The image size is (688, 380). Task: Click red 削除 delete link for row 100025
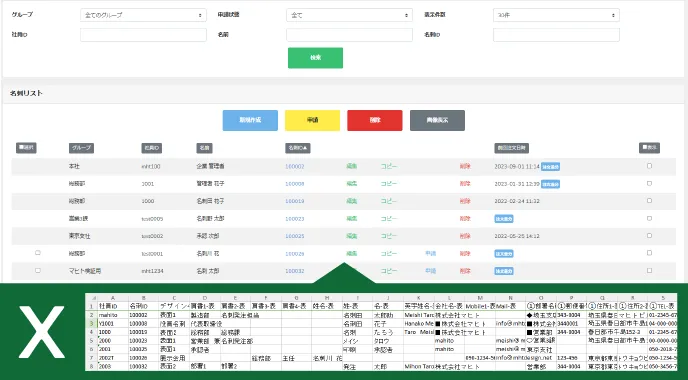click(465, 236)
